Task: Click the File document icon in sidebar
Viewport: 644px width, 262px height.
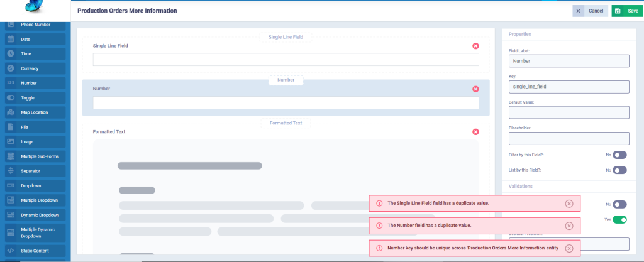Action: tap(11, 127)
